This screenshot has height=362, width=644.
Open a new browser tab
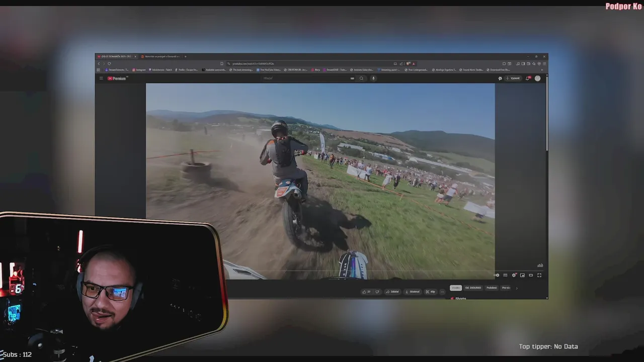tap(185, 56)
